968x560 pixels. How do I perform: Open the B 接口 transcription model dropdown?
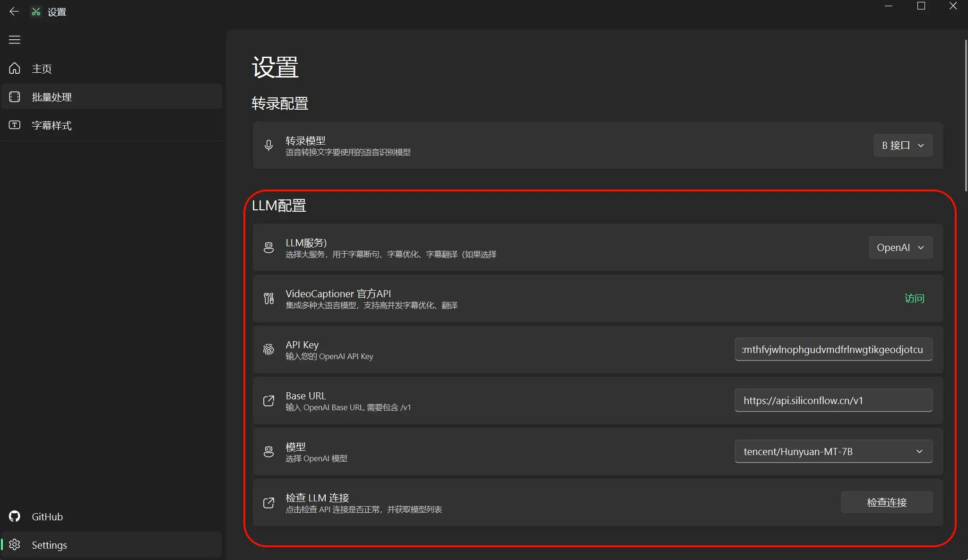[902, 146]
